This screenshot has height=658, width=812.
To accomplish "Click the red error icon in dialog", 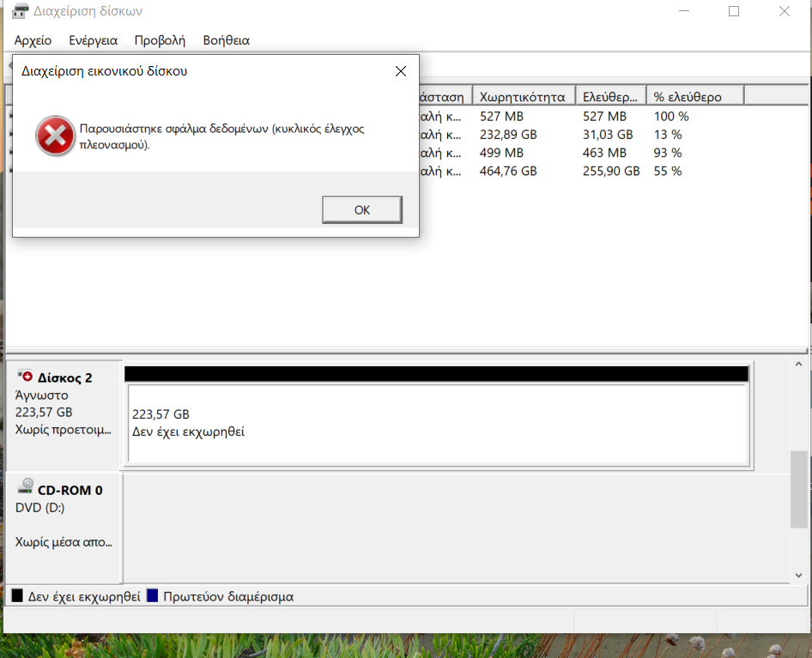I will (56, 136).
